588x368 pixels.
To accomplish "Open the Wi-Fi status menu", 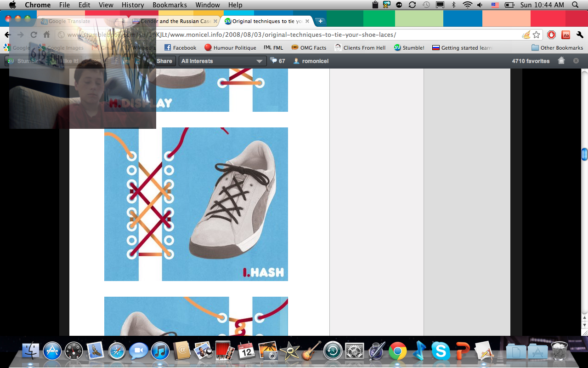I will (468, 5).
